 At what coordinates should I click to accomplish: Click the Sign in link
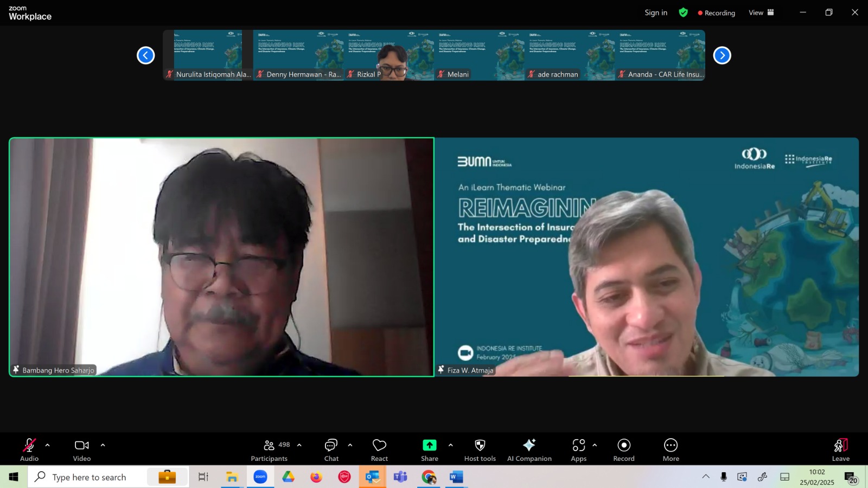click(656, 12)
